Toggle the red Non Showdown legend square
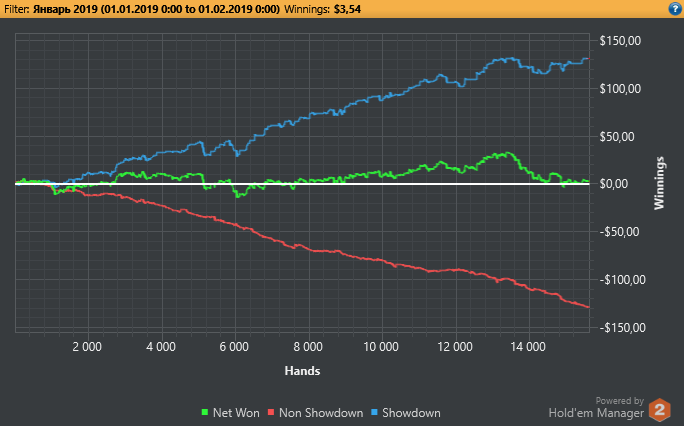 coord(271,412)
